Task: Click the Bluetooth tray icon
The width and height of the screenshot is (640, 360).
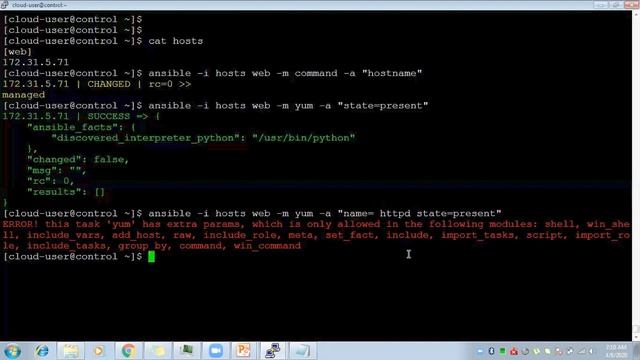Action: (x=491, y=351)
